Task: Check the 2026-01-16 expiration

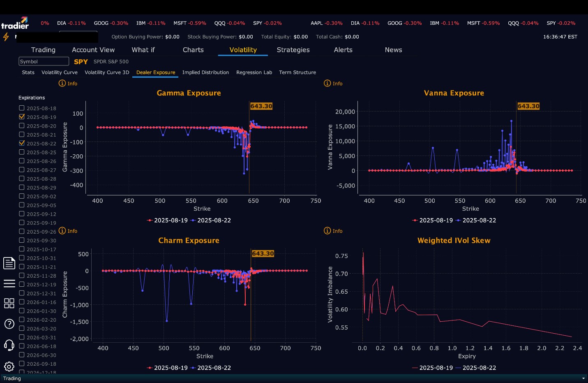Action: (x=22, y=302)
